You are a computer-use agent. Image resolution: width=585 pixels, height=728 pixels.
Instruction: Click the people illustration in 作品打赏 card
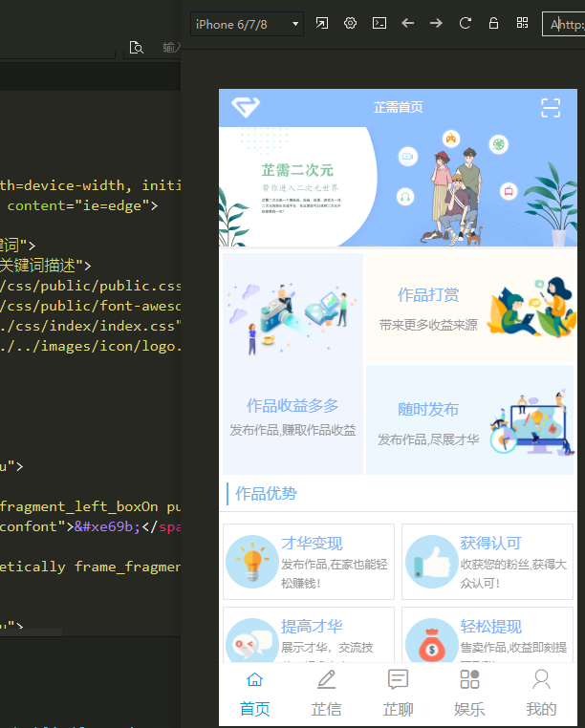[x=531, y=307]
